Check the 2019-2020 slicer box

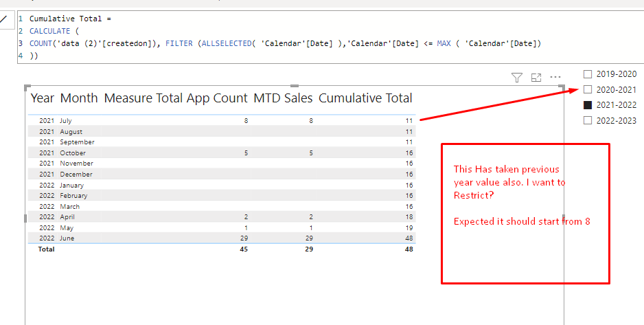[x=588, y=74]
